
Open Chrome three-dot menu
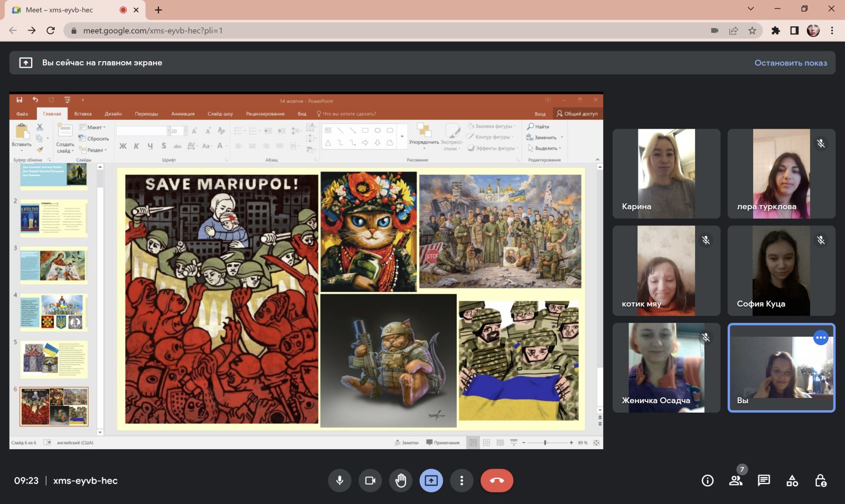point(832,31)
